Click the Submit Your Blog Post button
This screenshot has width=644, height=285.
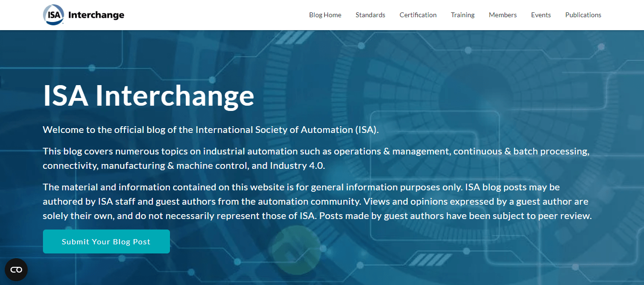point(106,241)
